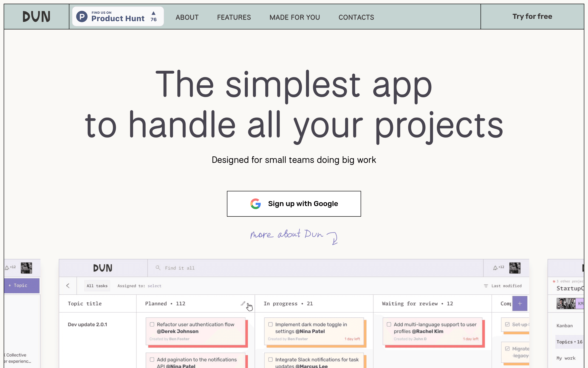Click the DUN logo inside the app preview
Viewport: 588px width, 368px height.
tap(102, 268)
